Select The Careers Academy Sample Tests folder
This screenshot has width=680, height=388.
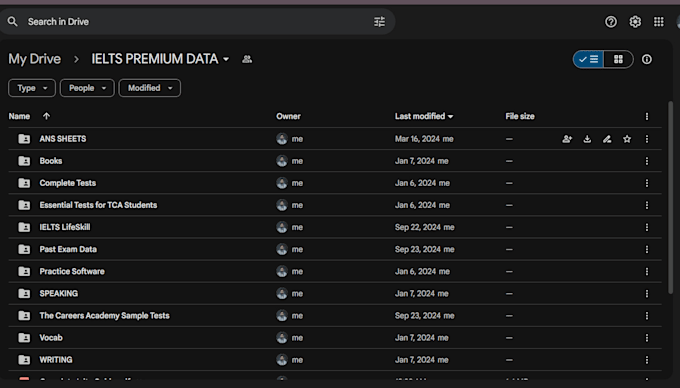click(105, 316)
